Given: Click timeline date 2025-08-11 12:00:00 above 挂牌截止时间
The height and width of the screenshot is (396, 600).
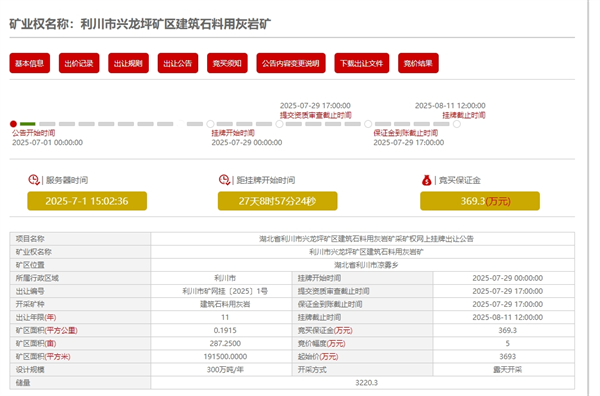Looking at the screenshot, I should tap(450, 105).
